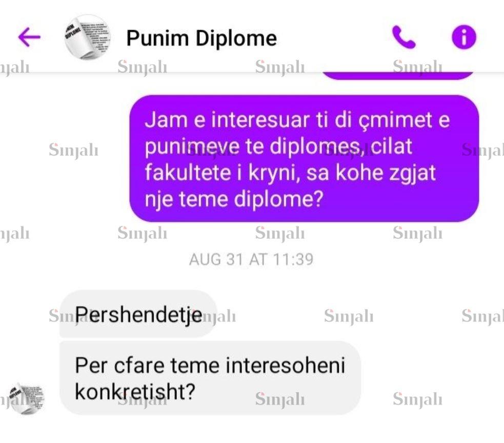Tap the line 'nje teme diplome?'
The height and width of the screenshot is (443, 504).
coord(234,199)
